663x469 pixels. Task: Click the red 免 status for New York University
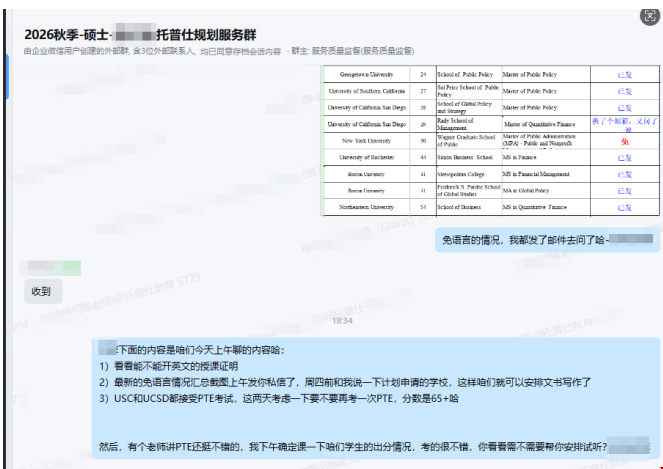pos(625,141)
